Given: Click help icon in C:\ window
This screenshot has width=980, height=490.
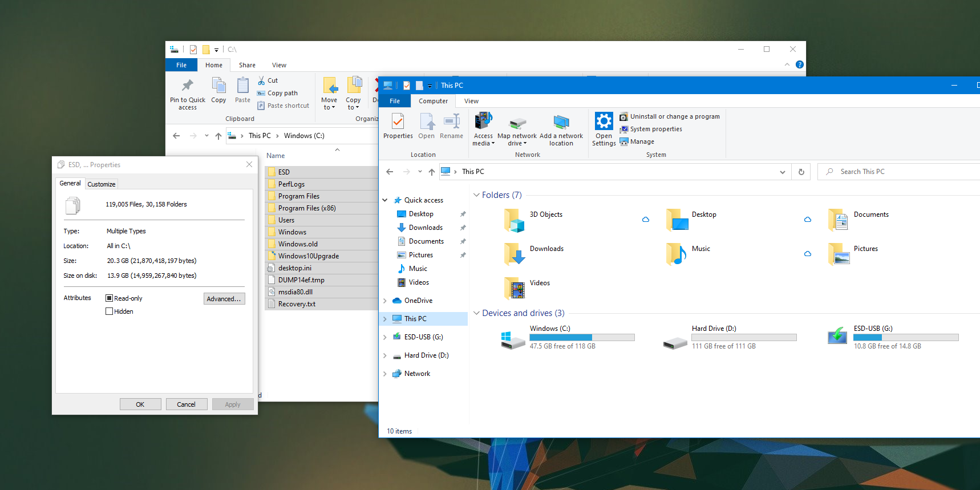Looking at the screenshot, I should click(800, 64).
